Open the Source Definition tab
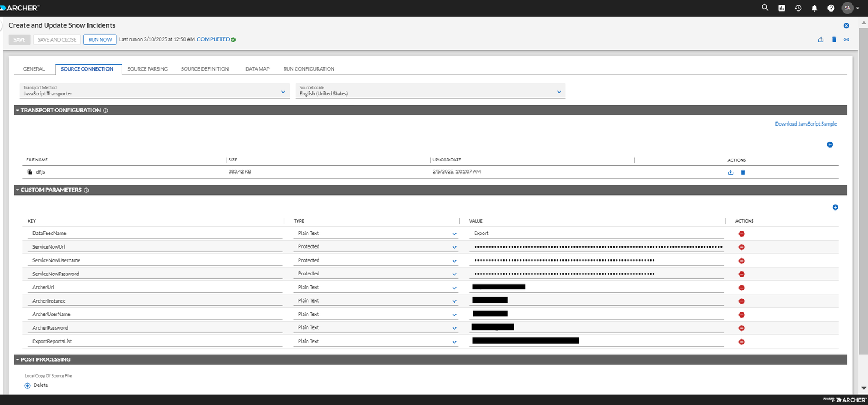This screenshot has width=868, height=405. tap(205, 69)
